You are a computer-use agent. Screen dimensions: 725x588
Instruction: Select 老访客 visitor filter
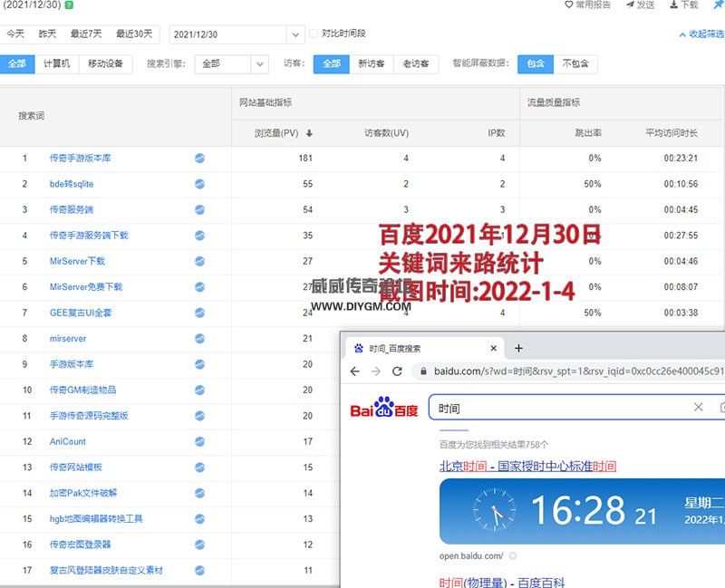[416, 63]
